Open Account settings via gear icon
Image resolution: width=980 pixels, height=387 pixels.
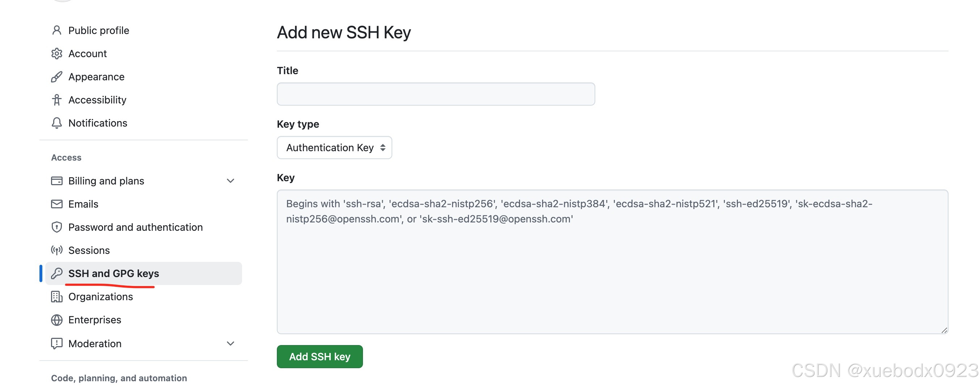tap(57, 53)
